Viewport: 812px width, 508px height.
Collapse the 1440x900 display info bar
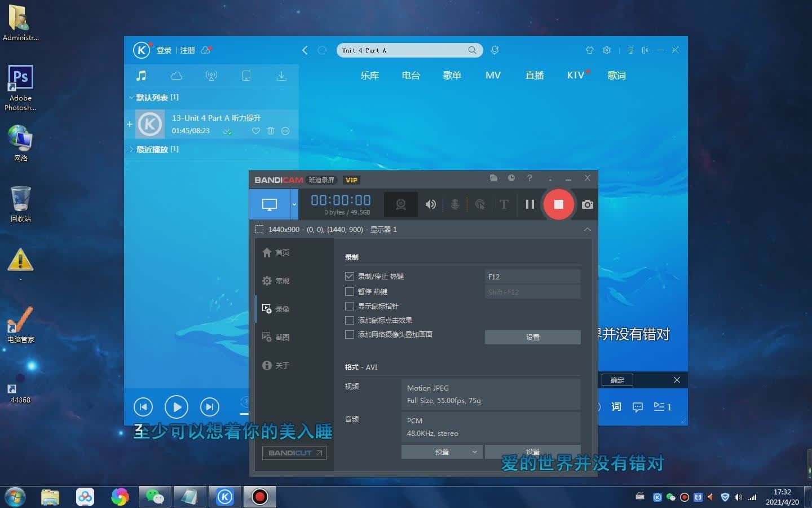588,229
